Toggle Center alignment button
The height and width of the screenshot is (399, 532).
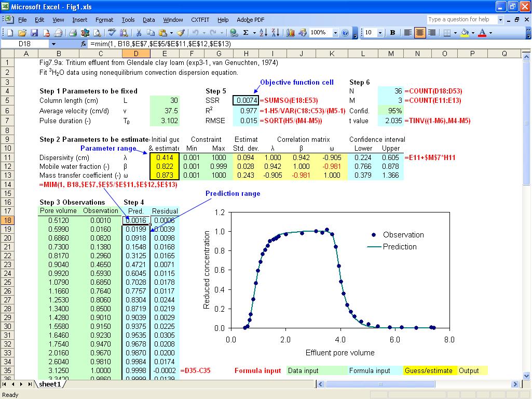(x=420, y=33)
